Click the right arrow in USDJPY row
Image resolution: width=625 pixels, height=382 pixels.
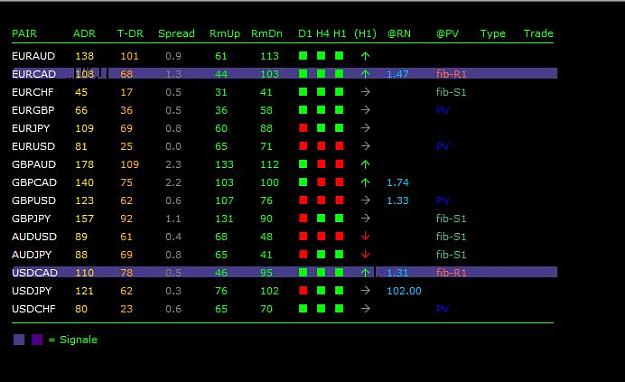(365, 291)
